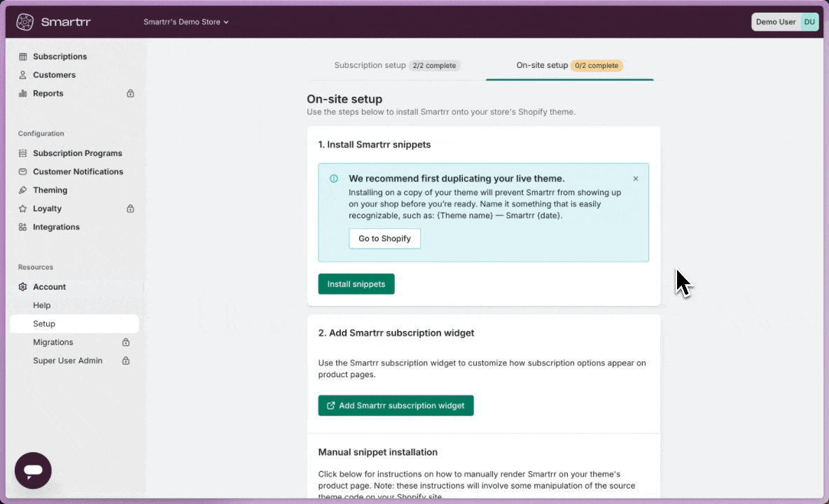Open Migrations in sidebar
This screenshot has height=504, width=829.
[53, 342]
